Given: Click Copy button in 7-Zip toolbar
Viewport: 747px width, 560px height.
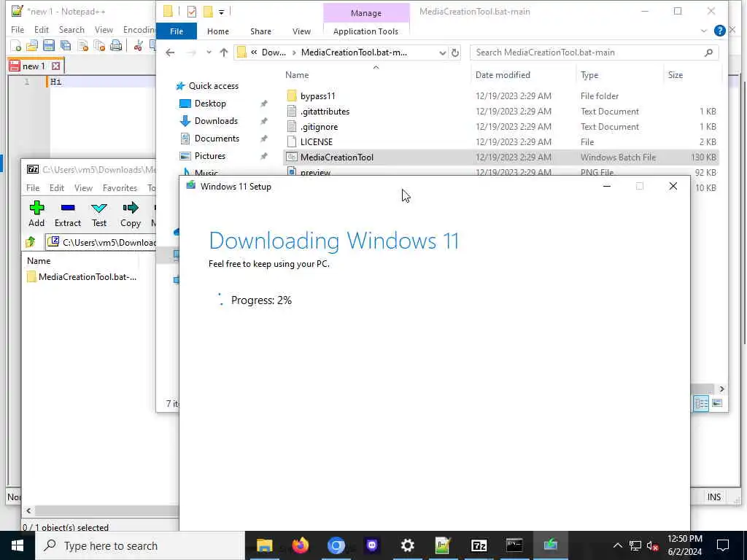Looking at the screenshot, I should (130, 214).
